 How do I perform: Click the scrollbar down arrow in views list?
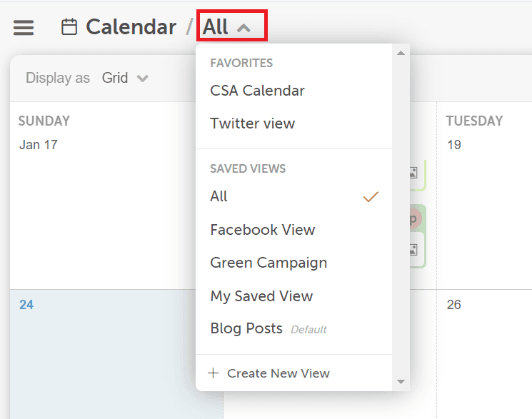tap(401, 382)
